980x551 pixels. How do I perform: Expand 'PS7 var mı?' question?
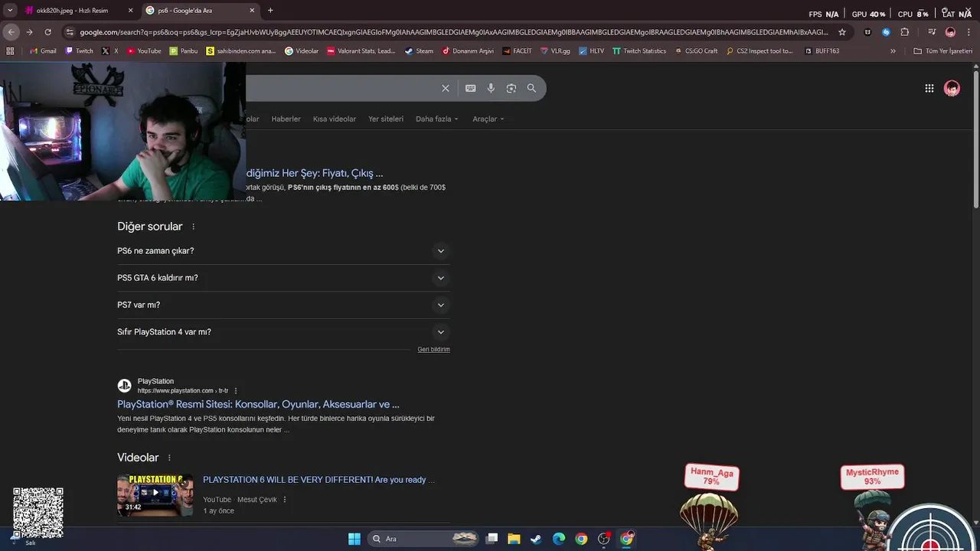click(283, 305)
